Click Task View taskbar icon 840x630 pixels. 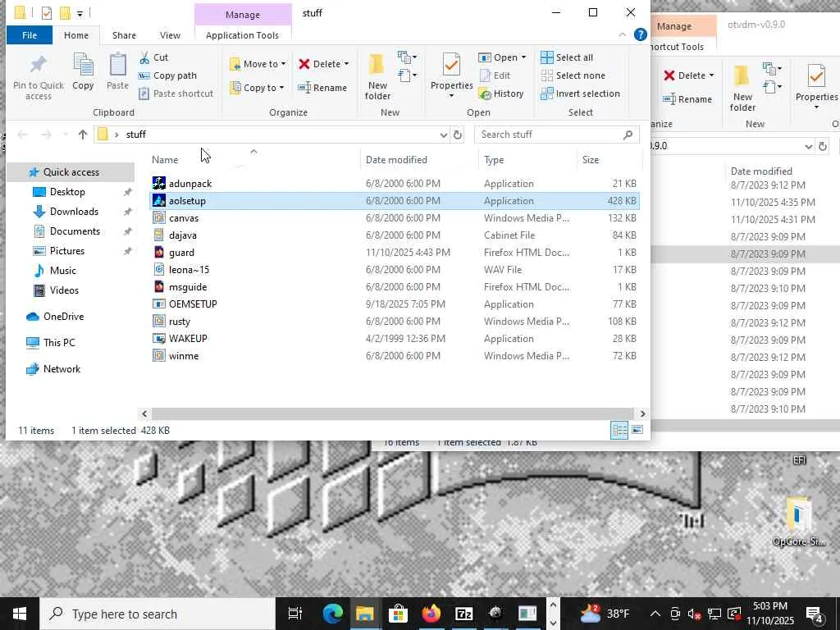pyautogui.click(x=295, y=614)
